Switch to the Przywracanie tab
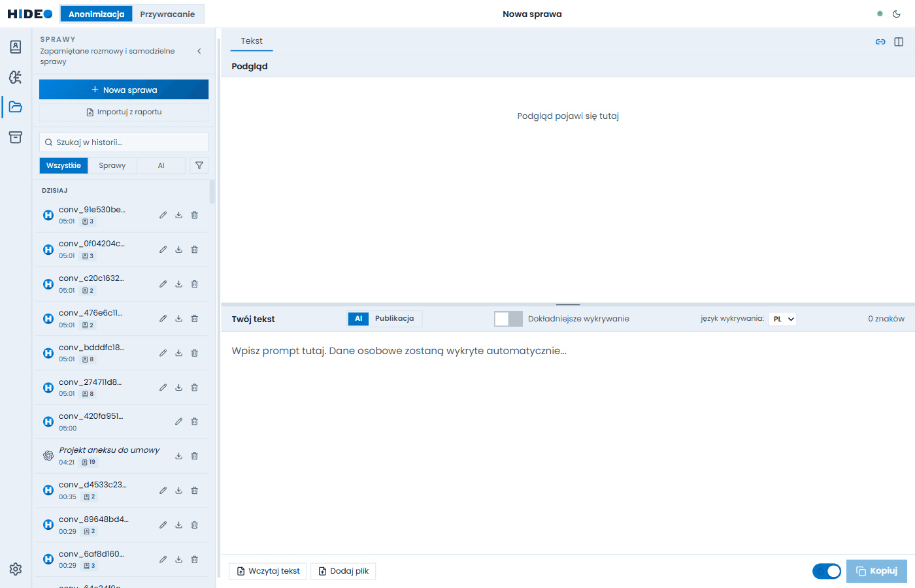Image resolution: width=915 pixels, height=588 pixels. (x=167, y=14)
